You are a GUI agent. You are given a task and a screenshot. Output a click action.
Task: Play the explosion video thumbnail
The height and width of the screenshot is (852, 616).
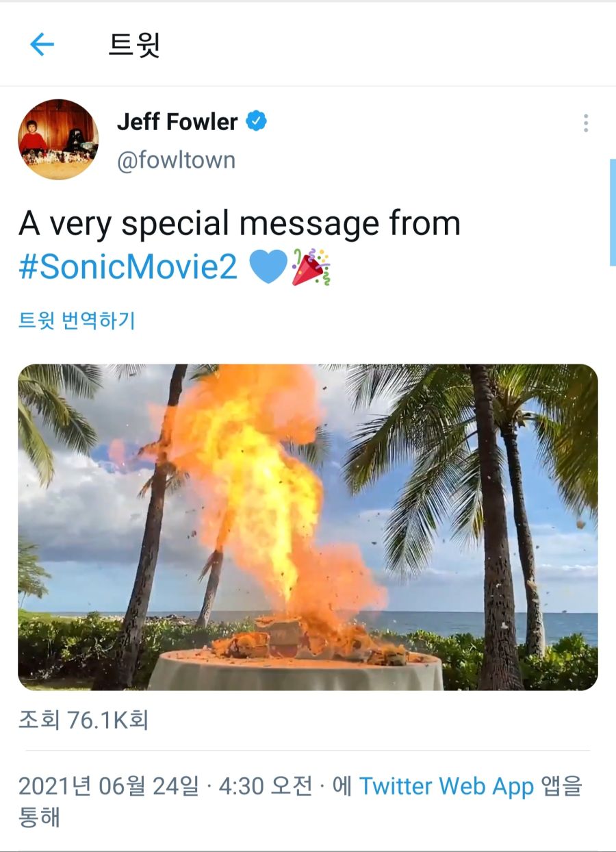click(x=308, y=527)
